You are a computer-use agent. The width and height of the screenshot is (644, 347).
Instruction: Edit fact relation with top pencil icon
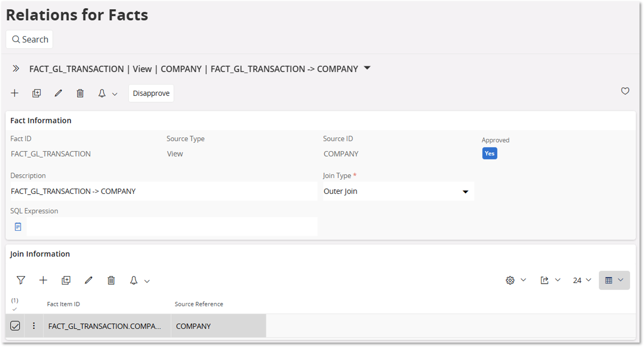pyautogui.click(x=58, y=93)
